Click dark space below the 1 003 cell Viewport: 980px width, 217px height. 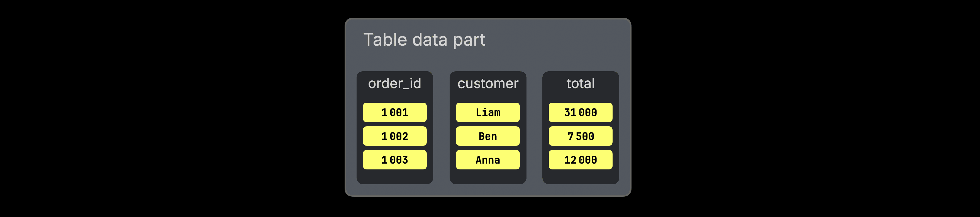(x=394, y=177)
